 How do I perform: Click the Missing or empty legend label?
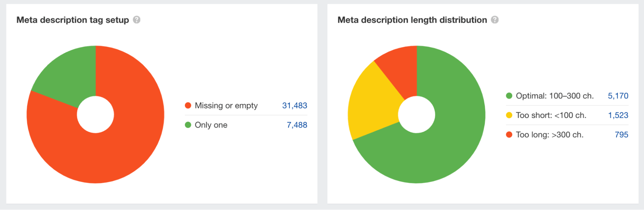coord(226,106)
